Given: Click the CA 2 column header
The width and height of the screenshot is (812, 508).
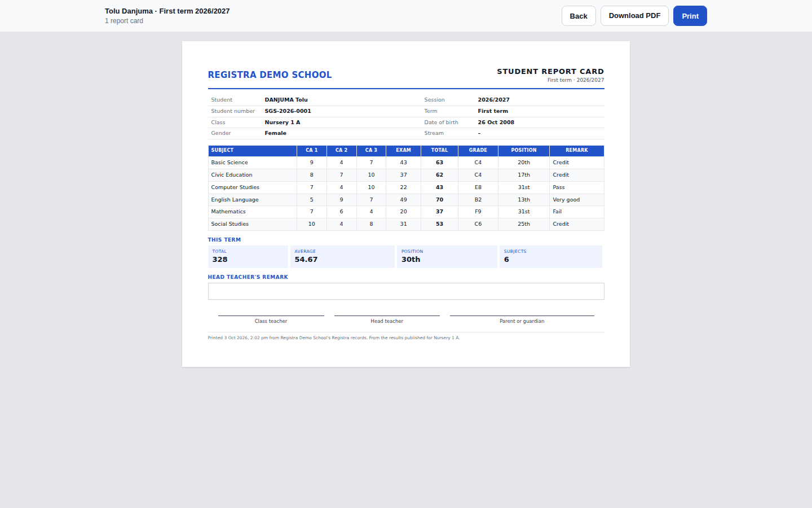Looking at the screenshot, I should [x=342, y=151].
